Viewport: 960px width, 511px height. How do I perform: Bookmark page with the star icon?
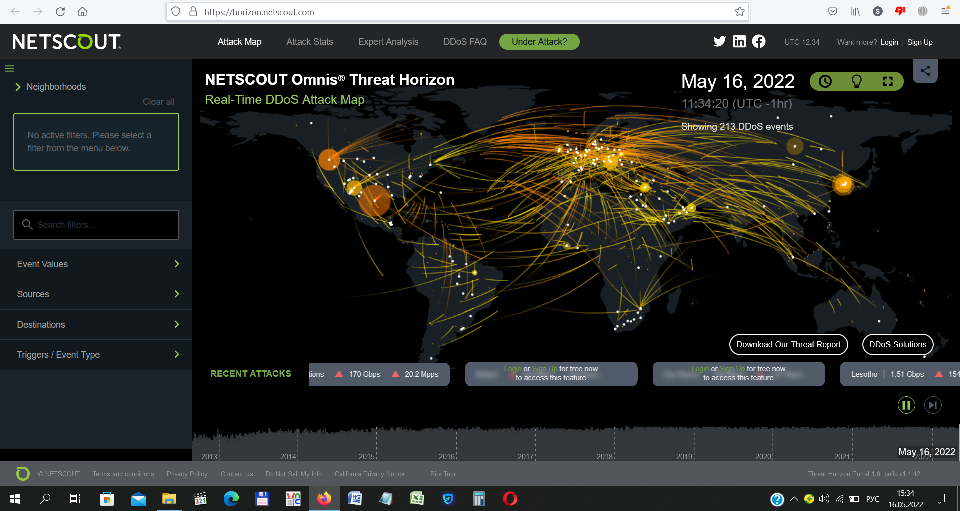740,12
